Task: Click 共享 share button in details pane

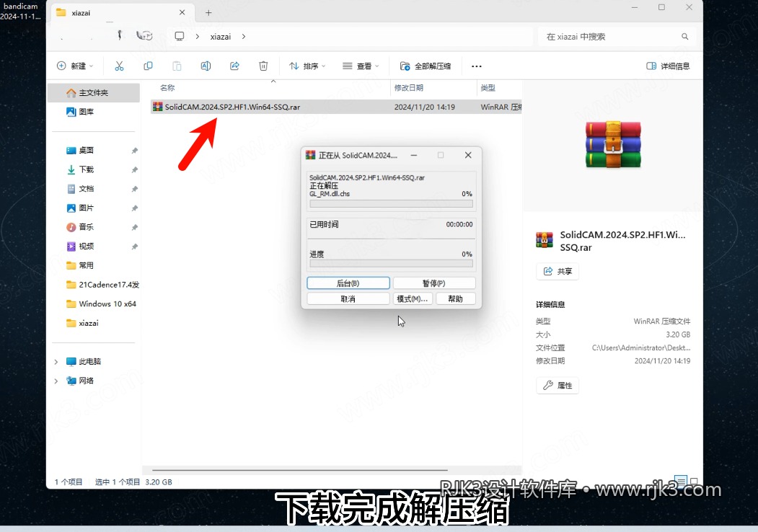Action: 558,271
